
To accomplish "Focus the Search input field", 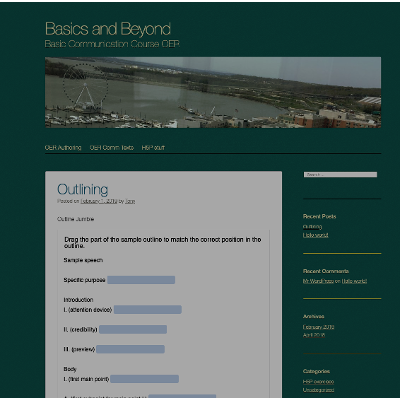I will [340, 175].
